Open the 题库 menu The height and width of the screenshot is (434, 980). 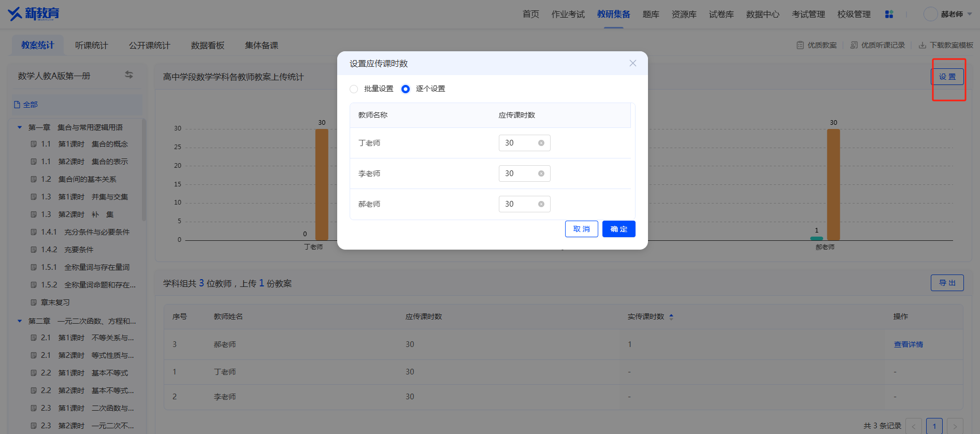651,14
